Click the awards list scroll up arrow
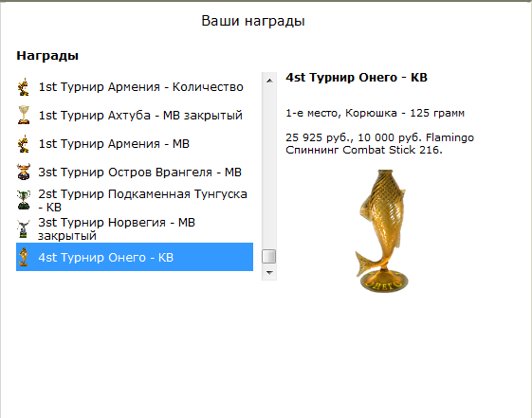Image resolution: width=532 pixels, height=418 pixels. (269, 81)
